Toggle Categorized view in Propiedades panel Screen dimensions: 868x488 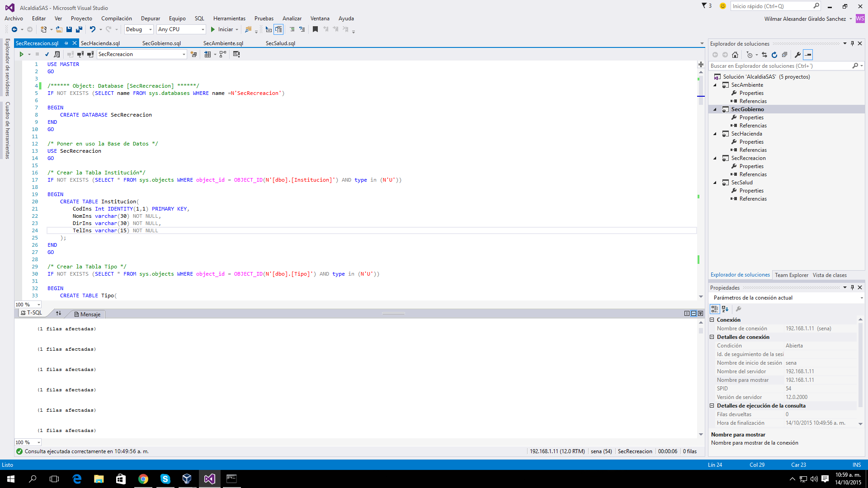pyautogui.click(x=715, y=309)
